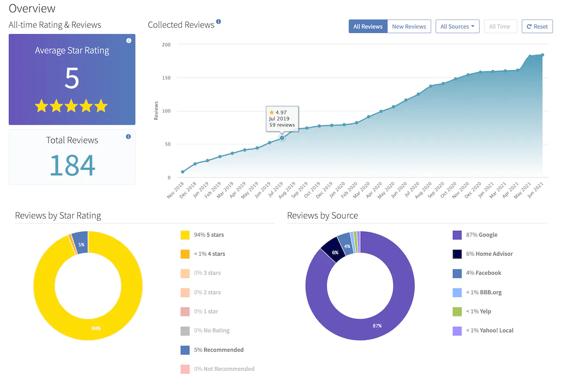Toggle the Facebook source legend swatch
Screen dimensions: 562x392
(458, 273)
